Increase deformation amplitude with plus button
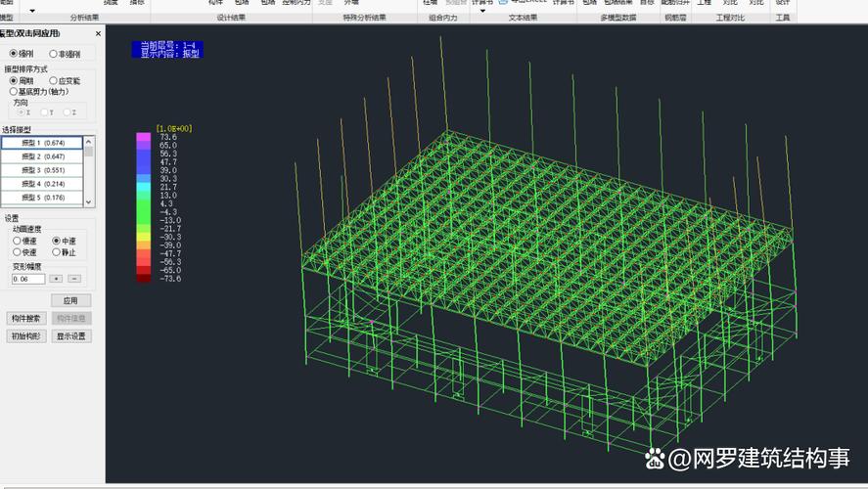 coord(57,279)
